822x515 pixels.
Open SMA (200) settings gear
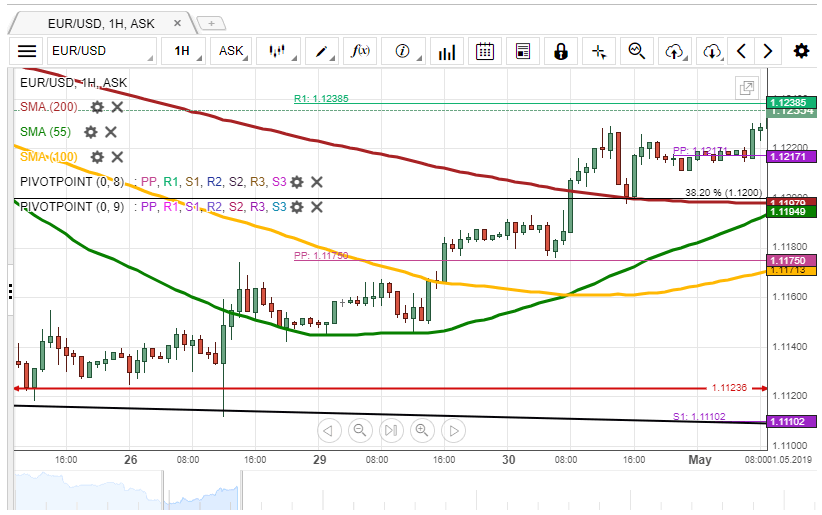tap(97, 107)
